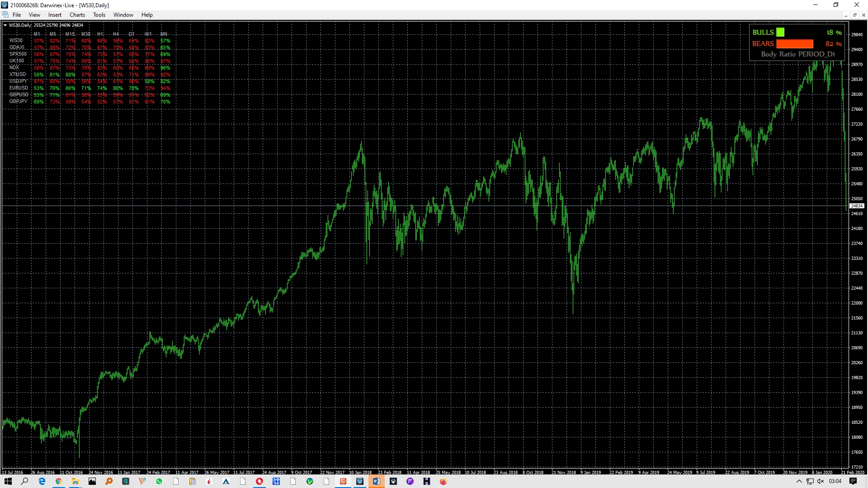Viewport: 868px width, 488px height.
Task: Restore down the inner chart window
Action: (854, 15)
